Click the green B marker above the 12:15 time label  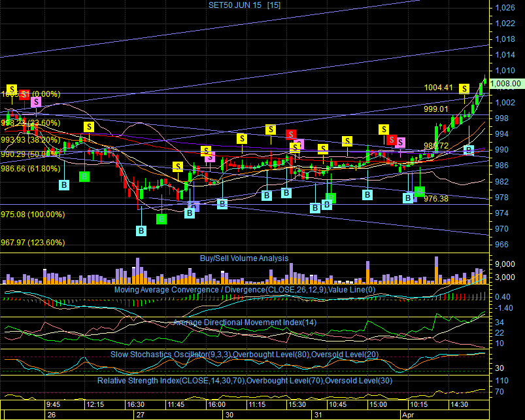coord(84,176)
